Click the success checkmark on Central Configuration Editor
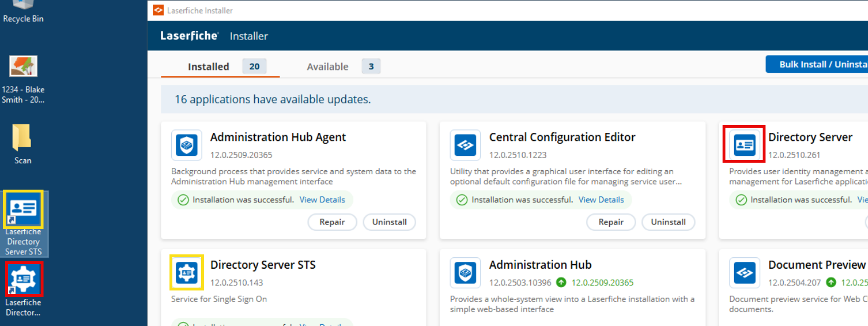This screenshot has width=868, height=326. tap(462, 200)
